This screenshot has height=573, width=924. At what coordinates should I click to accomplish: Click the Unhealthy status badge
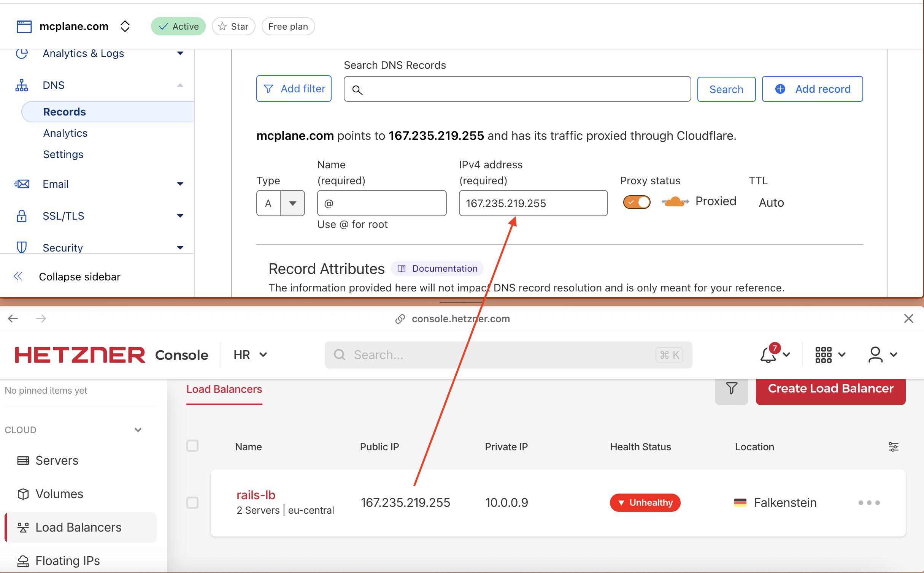pos(645,503)
